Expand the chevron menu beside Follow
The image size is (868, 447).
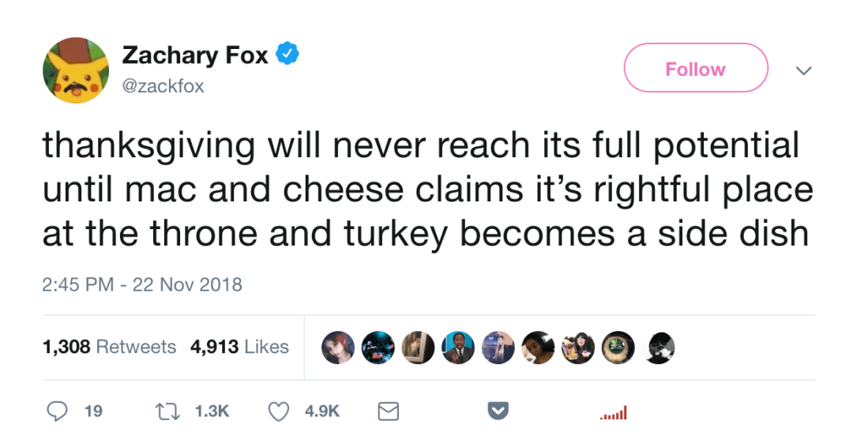coord(803,71)
